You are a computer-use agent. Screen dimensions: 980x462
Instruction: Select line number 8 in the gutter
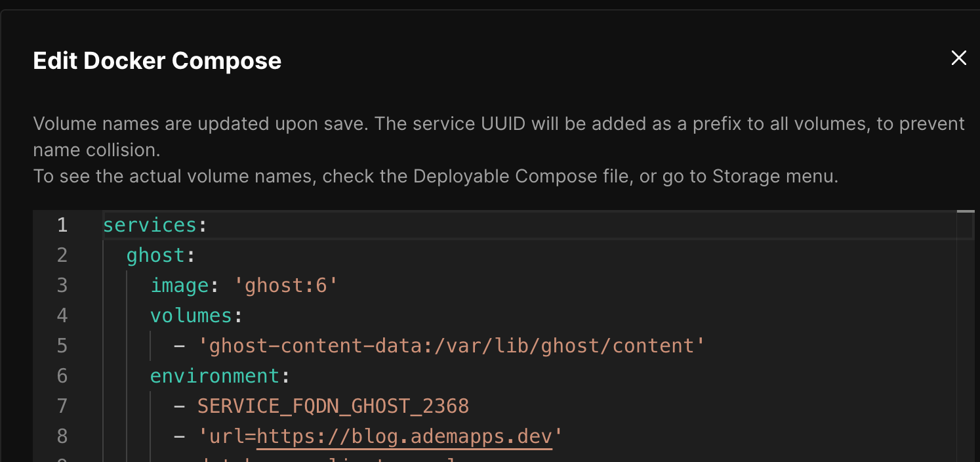(62, 436)
